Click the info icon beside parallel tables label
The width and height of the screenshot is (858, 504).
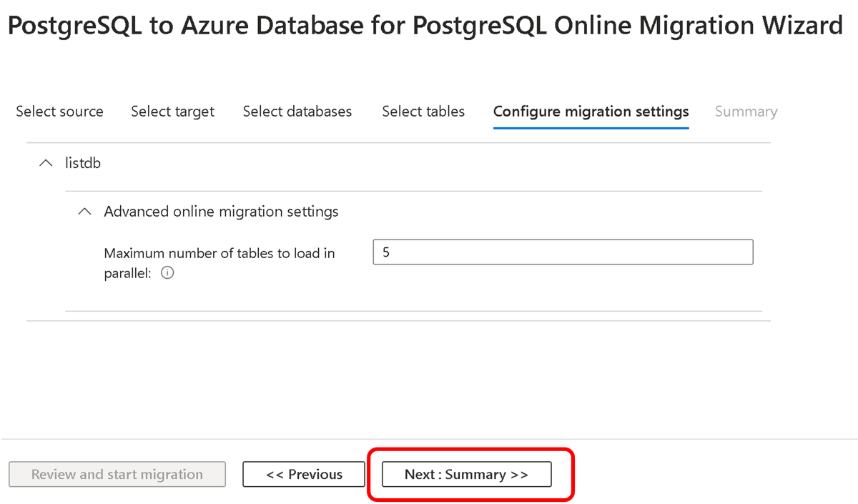coord(168,273)
